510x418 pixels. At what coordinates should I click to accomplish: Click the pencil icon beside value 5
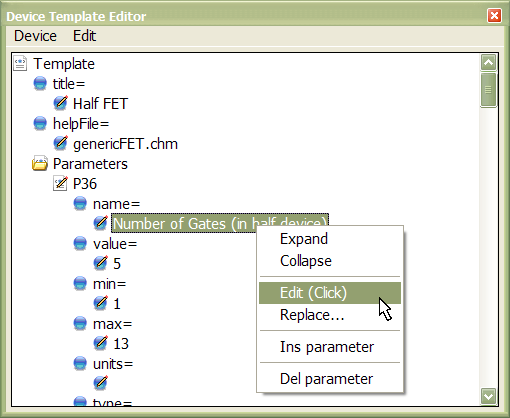click(x=100, y=263)
